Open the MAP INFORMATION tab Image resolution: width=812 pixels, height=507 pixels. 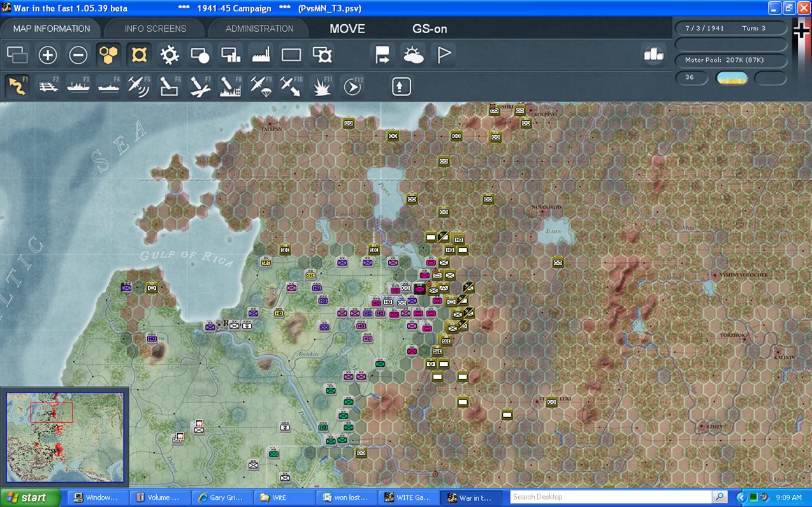(52, 29)
